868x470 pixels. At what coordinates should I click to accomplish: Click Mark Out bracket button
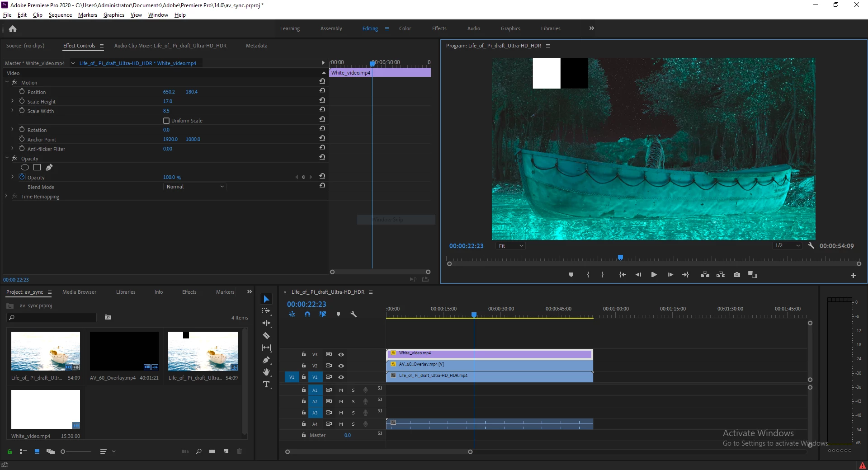coord(602,275)
